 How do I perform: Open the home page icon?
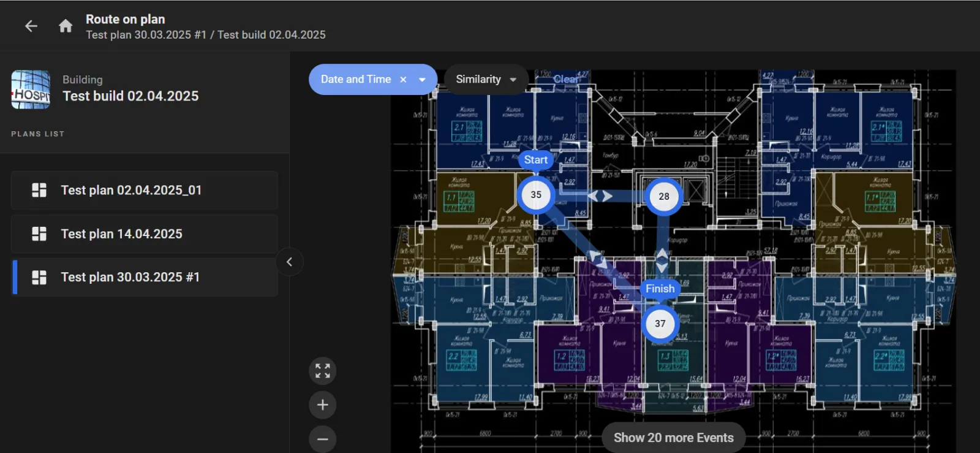click(x=66, y=26)
